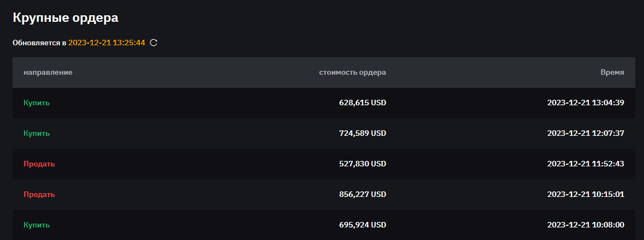Select the 695,924 USD order value
The image size is (644, 240).
tap(362, 225)
